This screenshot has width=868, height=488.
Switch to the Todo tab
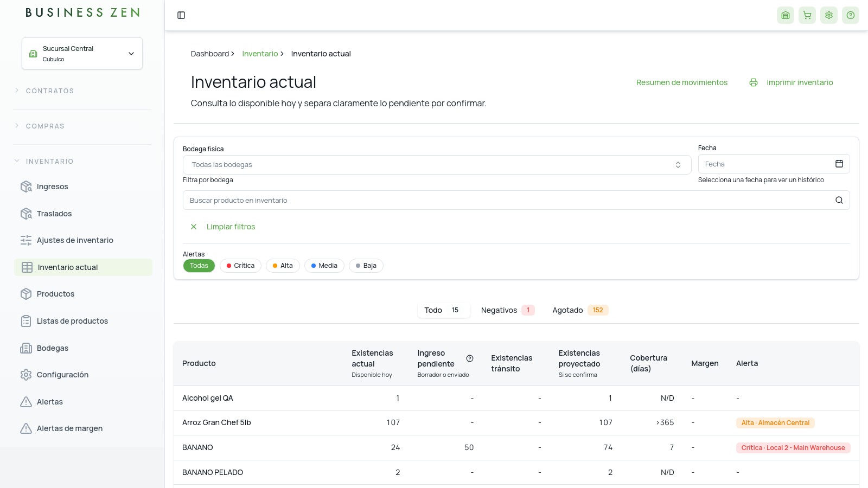443,310
